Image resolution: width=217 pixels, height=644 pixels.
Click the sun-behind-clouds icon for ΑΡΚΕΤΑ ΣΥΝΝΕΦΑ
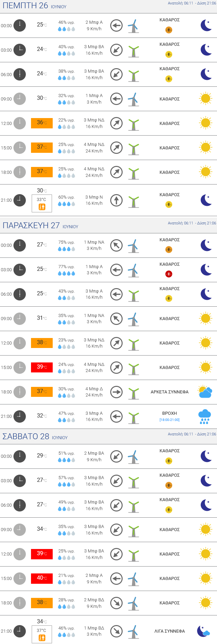[x=205, y=392]
